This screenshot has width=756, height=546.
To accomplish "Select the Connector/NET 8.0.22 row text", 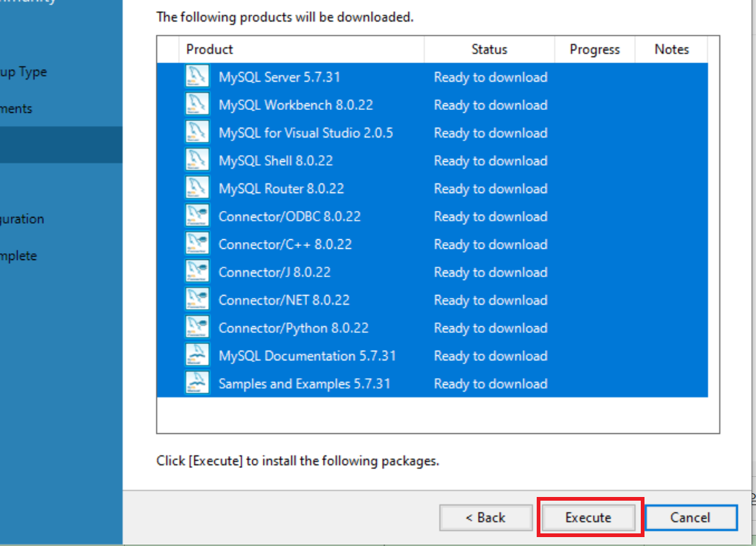I will 284,300.
